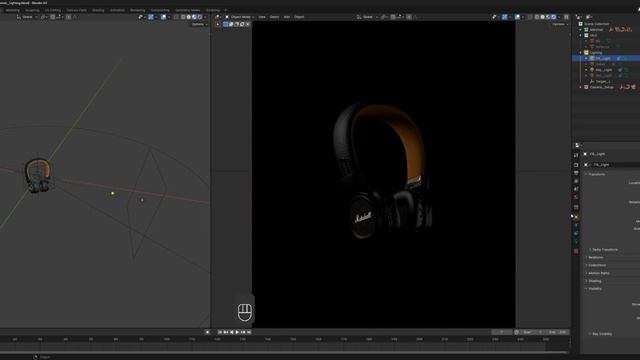Select Fill_Light row in outliner

tap(606, 58)
